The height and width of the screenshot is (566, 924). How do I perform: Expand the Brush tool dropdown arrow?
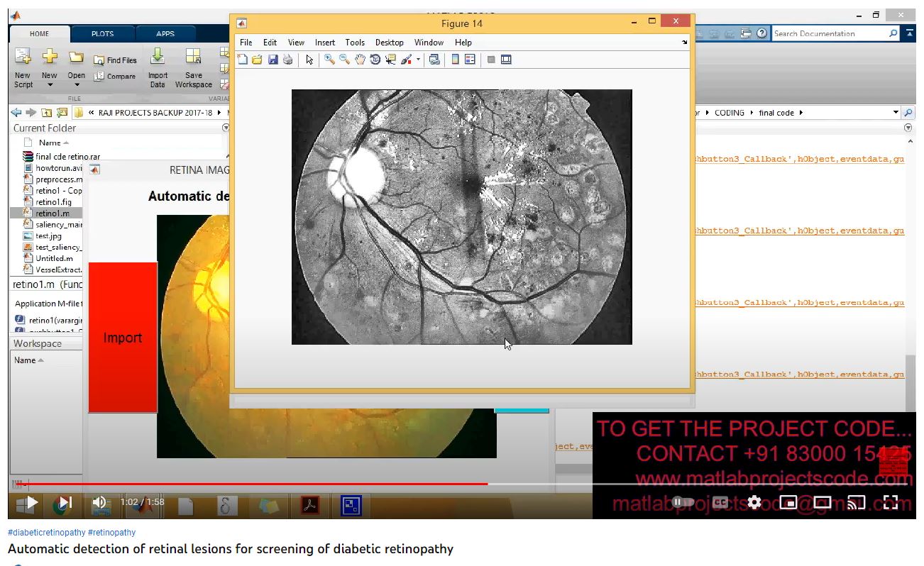pos(418,60)
